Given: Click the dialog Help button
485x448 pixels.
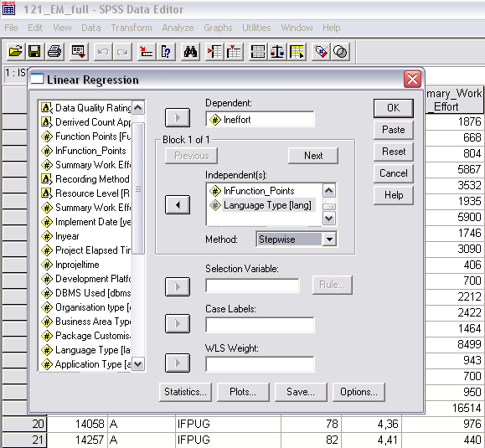Looking at the screenshot, I should pyautogui.click(x=394, y=195).
